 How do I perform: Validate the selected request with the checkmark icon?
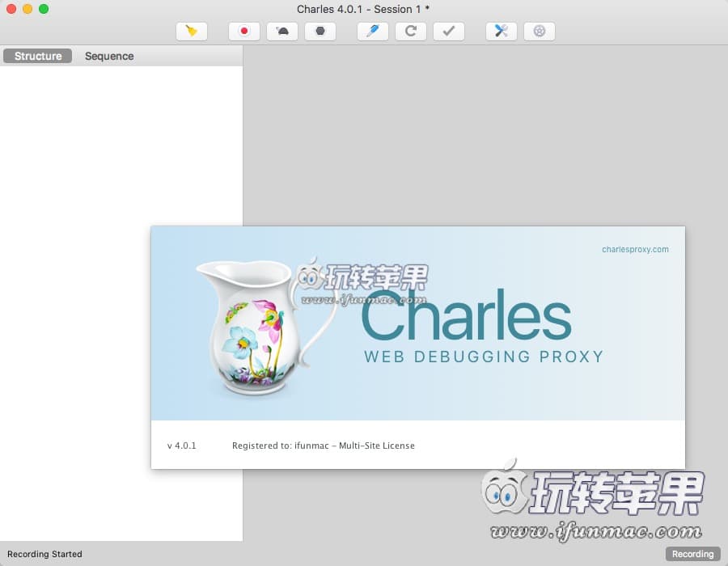coord(448,31)
